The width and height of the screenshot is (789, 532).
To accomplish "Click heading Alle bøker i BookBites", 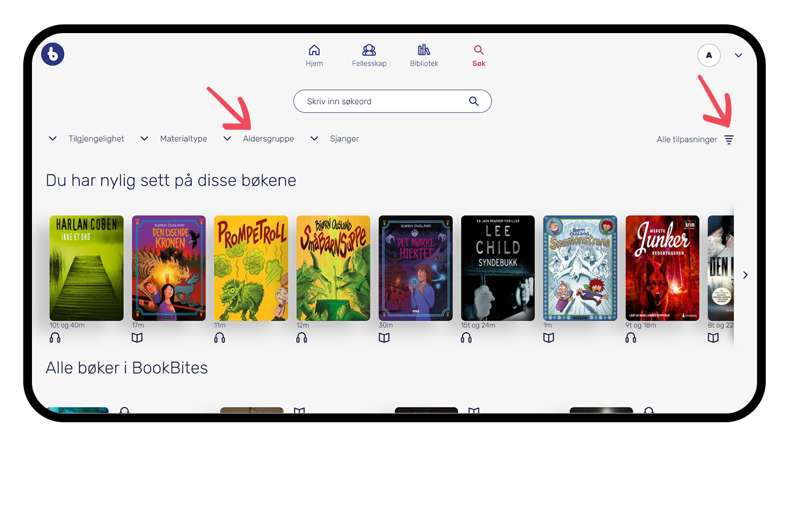I will pos(127,368).
